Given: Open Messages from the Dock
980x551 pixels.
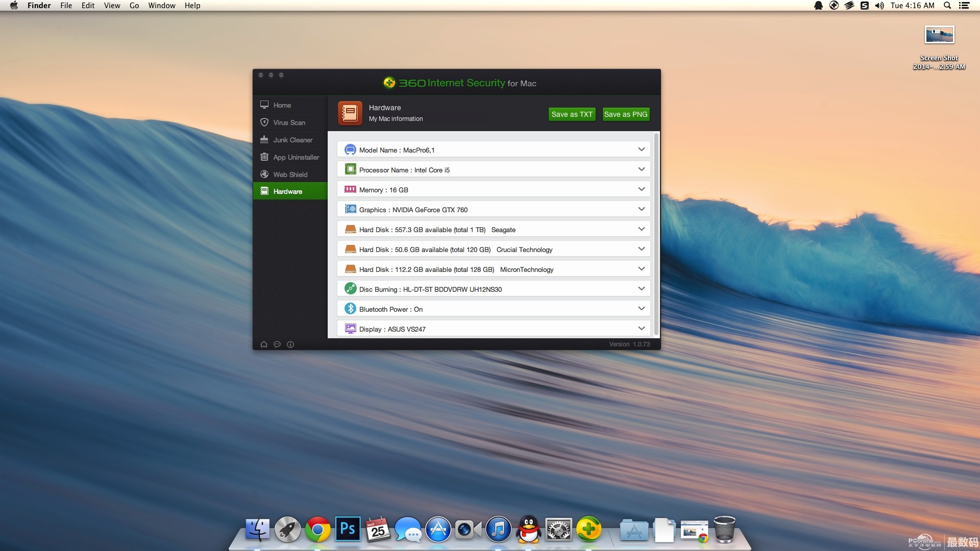Looking at the screenshot, I should (408, 530).
